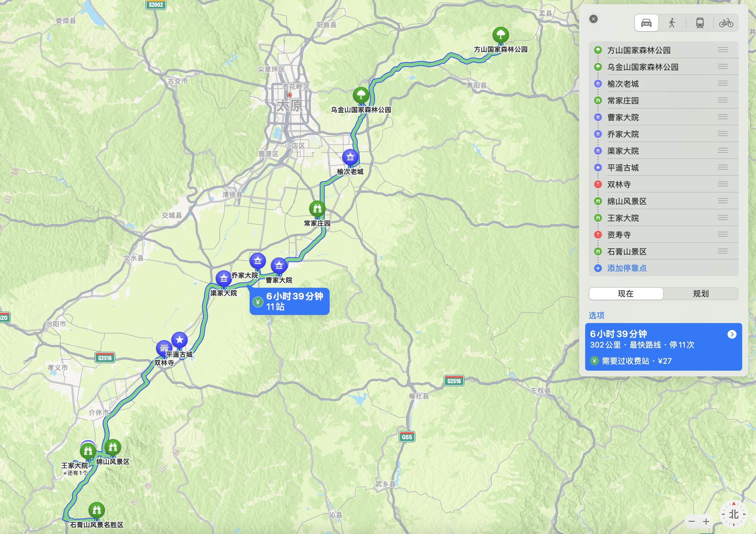Click the 常家庄园 binoculars pin on map

[x=317, y=209]
